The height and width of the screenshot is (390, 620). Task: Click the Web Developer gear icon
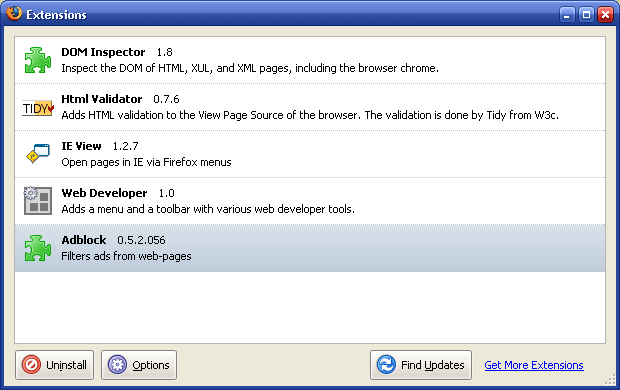point(38,201)
